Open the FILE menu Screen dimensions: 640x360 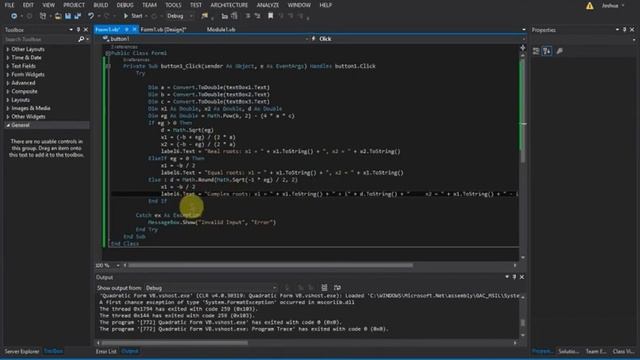pyautogui.click(x=9, y=5)
